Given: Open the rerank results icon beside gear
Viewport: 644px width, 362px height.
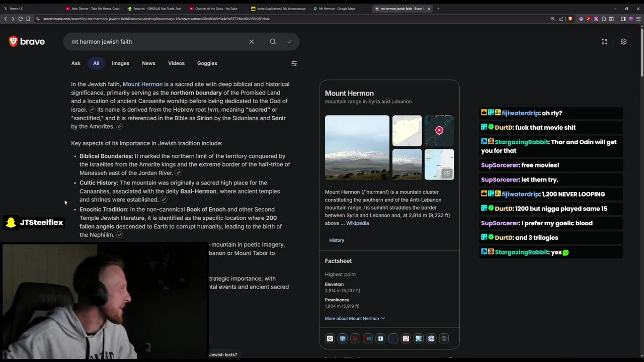Looking at the screenshot, I should [x=604, y=42].
